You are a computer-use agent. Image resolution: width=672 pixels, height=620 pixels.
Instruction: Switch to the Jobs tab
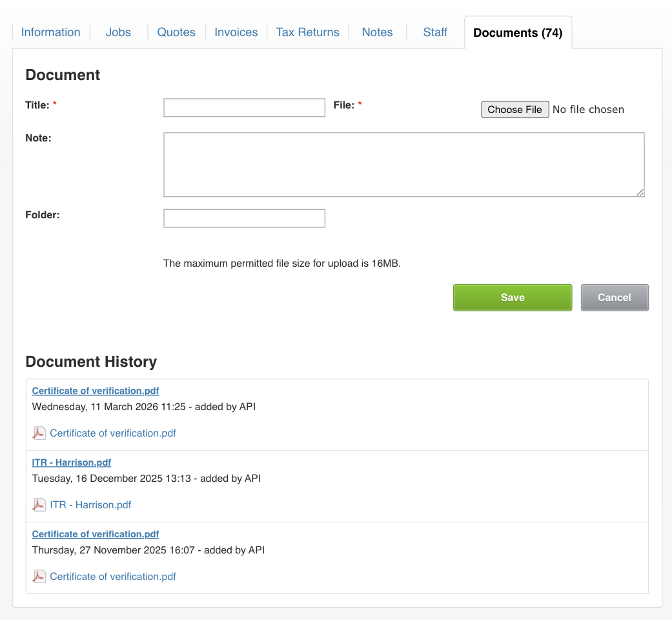coord(118,32)
